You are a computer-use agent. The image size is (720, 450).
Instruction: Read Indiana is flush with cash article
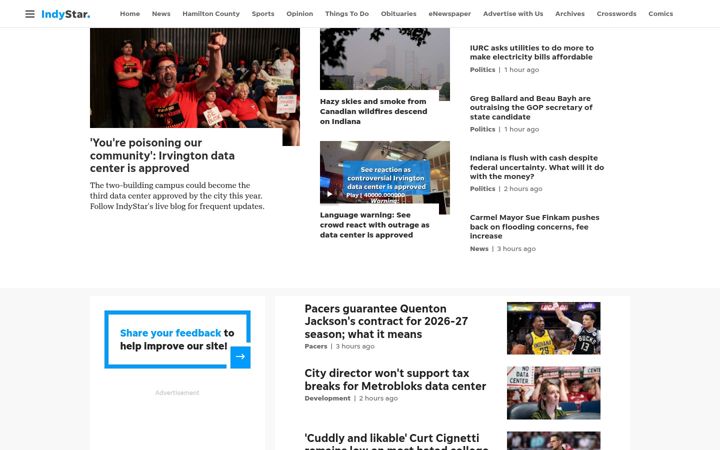pyautogui.click(x=537, y=167)
